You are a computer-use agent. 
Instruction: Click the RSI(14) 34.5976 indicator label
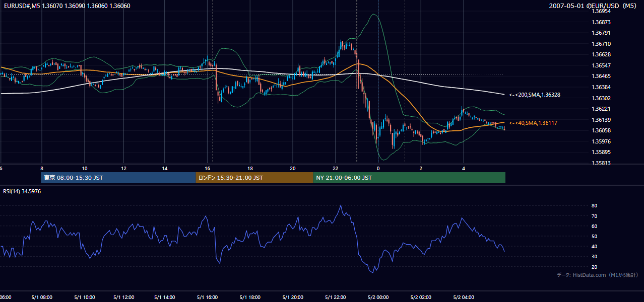[x=22, y=191]
